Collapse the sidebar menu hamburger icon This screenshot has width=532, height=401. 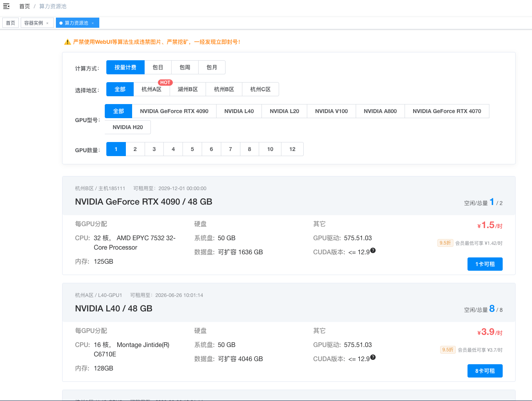click(x=6, y=6)
